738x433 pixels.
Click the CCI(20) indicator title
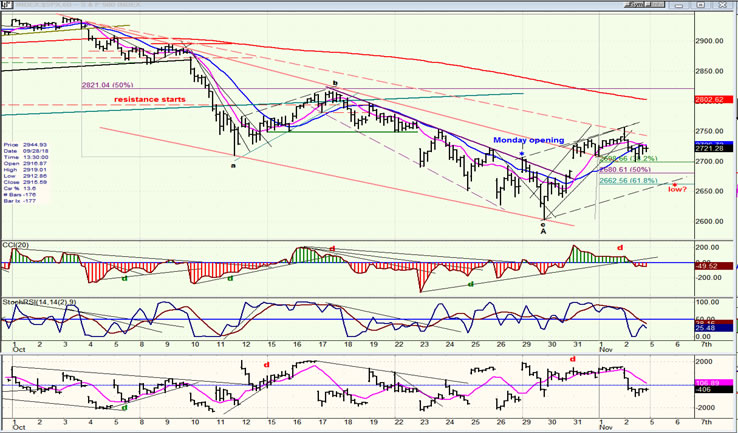point(16,245)
